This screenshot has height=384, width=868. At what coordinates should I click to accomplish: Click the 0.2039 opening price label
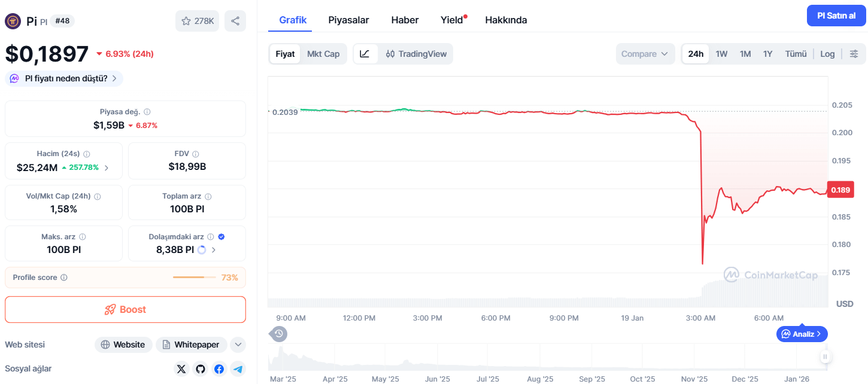284,112
